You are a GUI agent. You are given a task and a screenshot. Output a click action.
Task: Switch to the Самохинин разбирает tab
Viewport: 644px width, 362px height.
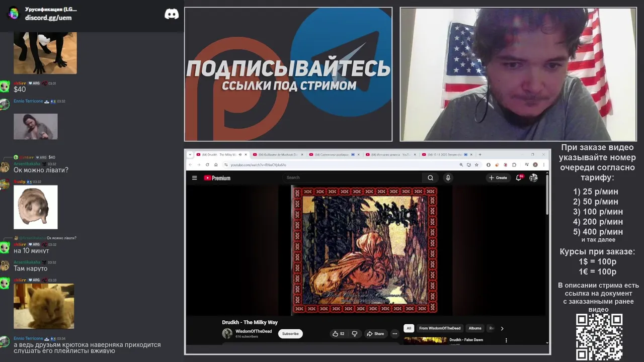(x=334, y=154)
